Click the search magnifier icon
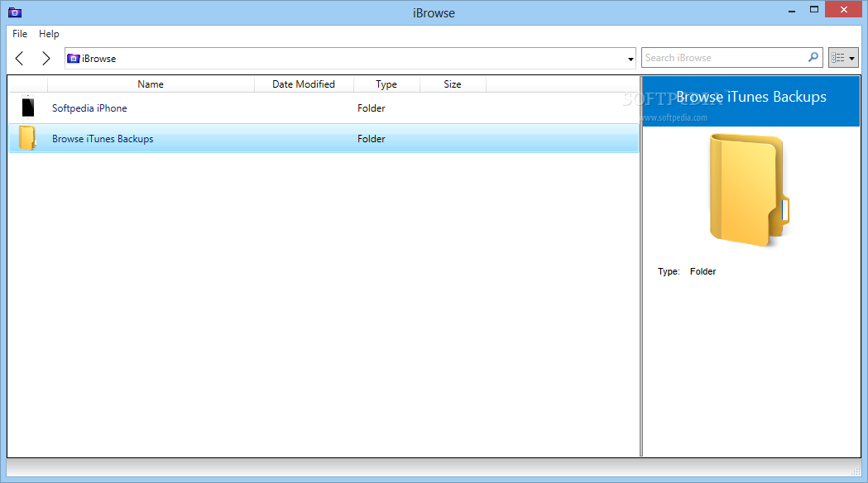Viewport: 868px width, 483px height. (x=813, y=57)
